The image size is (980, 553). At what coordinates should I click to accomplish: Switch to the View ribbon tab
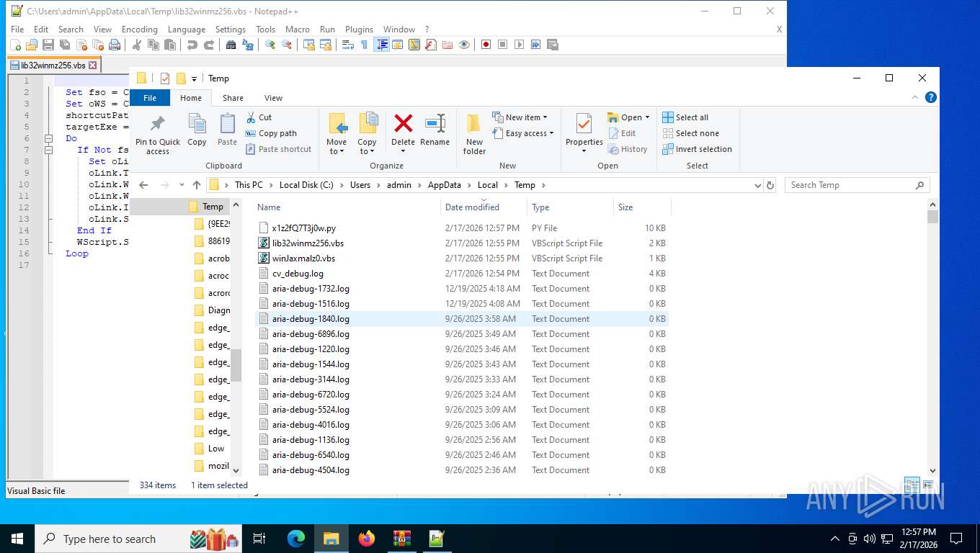[273, 98]
